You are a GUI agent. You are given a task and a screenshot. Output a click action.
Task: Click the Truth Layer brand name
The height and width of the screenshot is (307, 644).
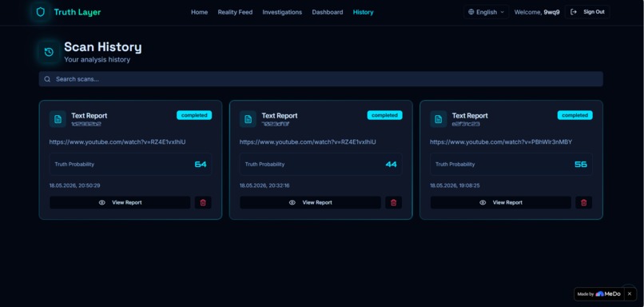pos(78,12)
